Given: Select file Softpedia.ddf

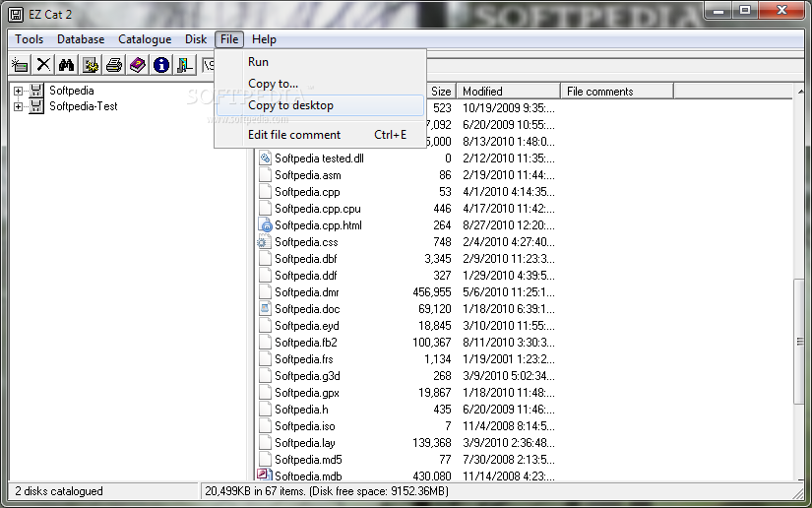Looking at the screenshot, I should (305, 275).
